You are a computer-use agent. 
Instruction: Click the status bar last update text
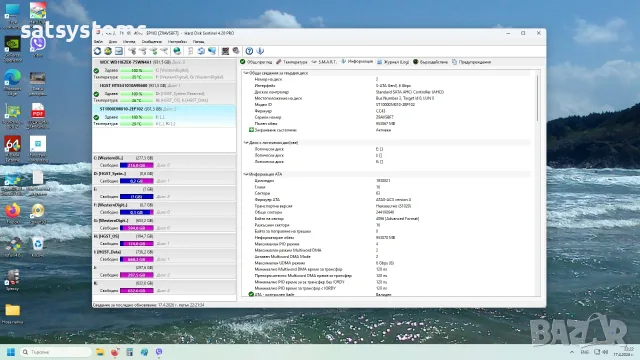tap(149, 305)
